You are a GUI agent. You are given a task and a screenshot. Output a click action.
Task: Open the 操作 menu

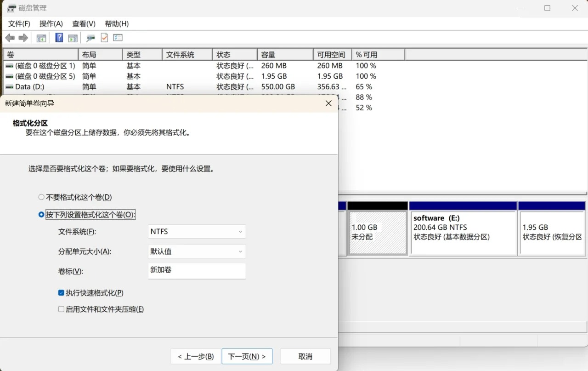51,23
